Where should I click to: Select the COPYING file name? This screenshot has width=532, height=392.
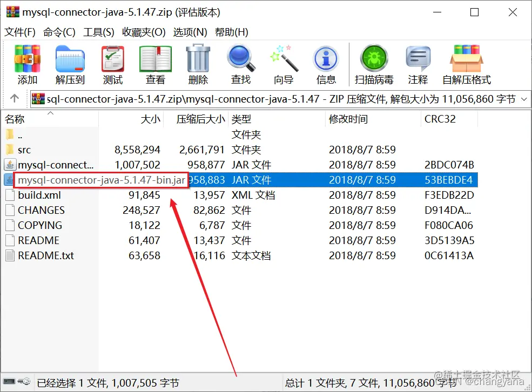coord(40,225)
